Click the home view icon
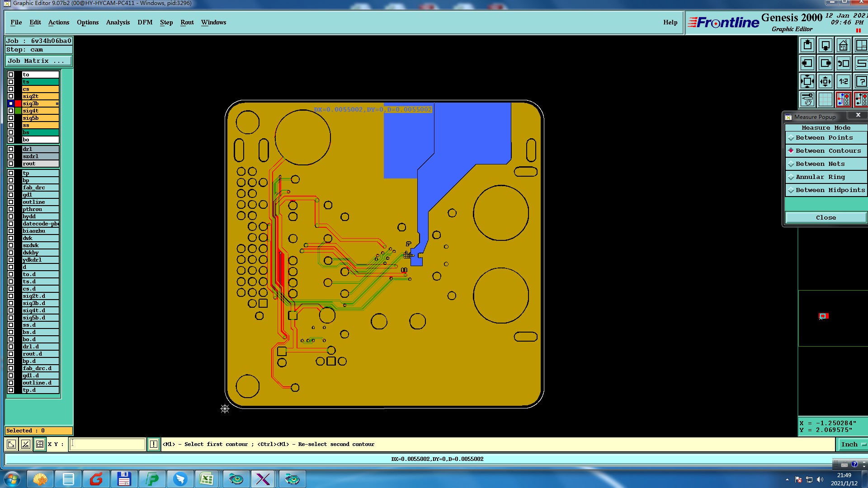 pos(844,45)
